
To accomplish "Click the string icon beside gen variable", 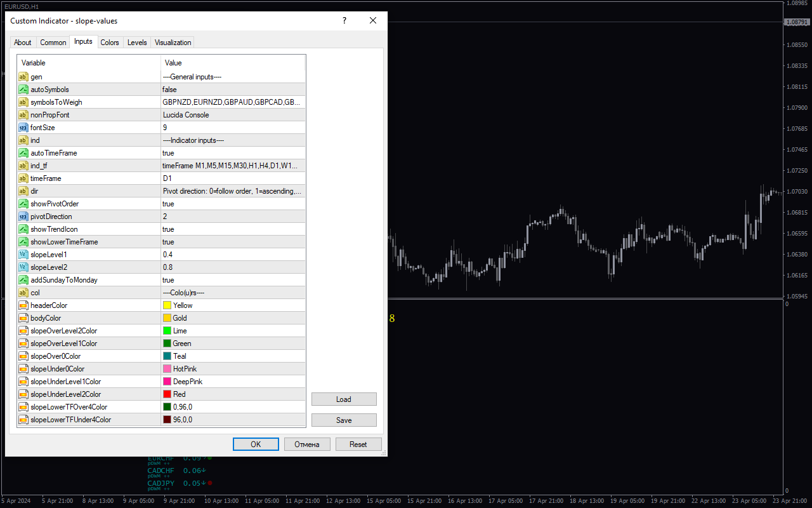I will click(23, 77).
